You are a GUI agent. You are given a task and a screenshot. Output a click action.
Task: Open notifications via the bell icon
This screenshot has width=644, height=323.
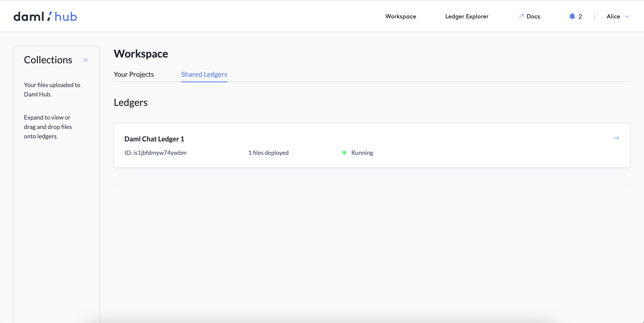[x=572, y=16]
